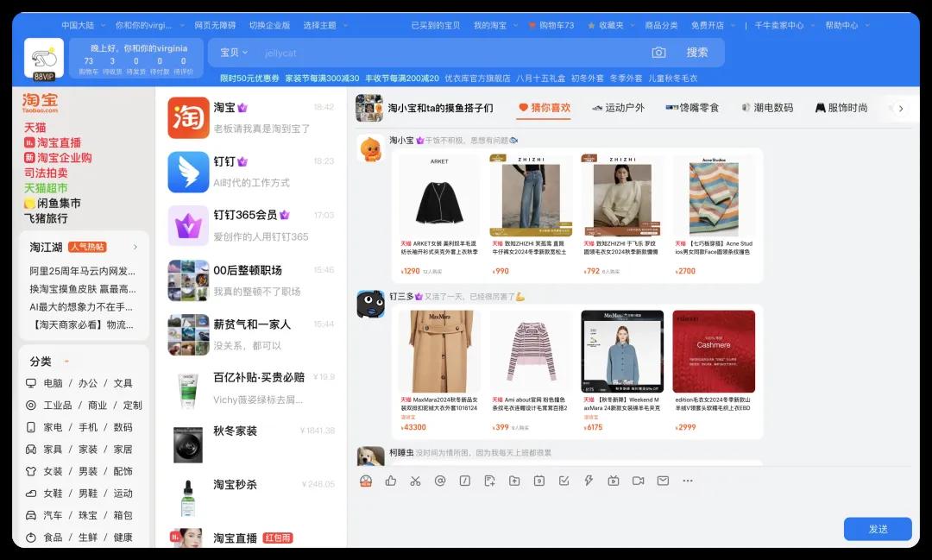Open the 阿里25周年马云内网发 news item

[83, 271]
